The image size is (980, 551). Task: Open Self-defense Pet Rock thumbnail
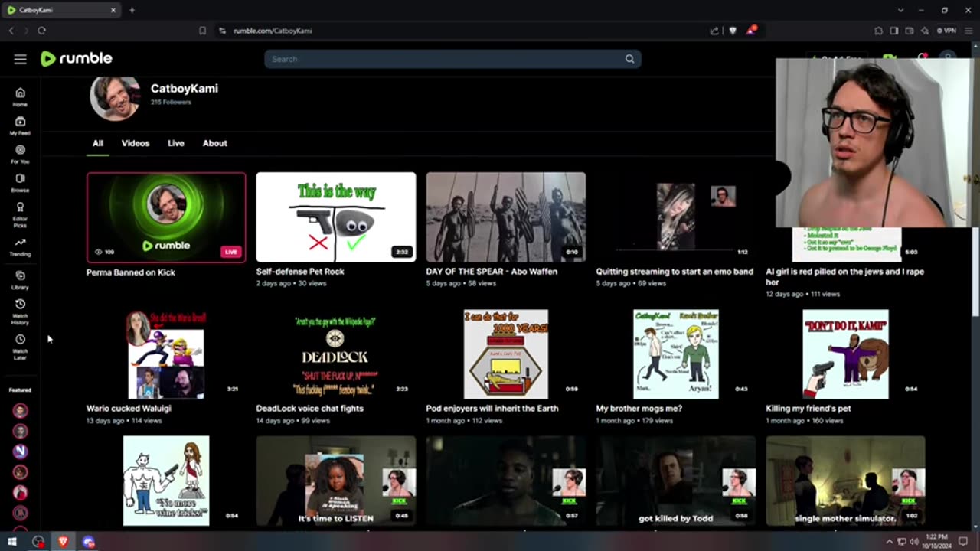(336, 217)
